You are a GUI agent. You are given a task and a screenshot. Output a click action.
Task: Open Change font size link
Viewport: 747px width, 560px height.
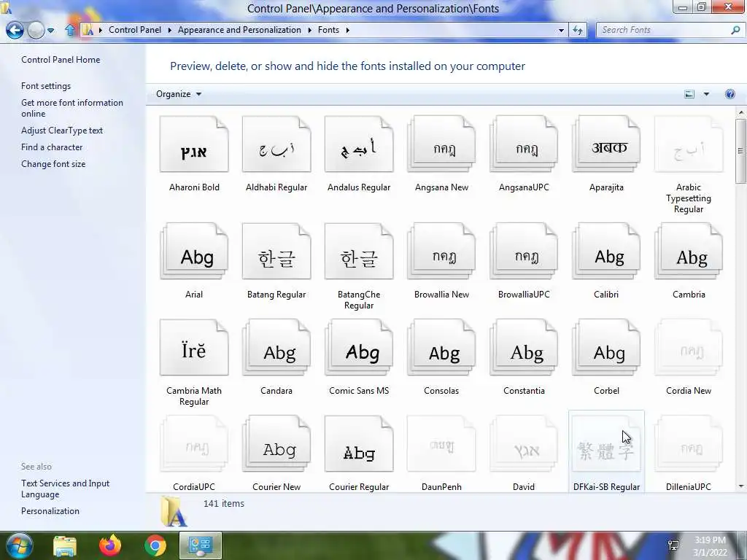(53, 164)
